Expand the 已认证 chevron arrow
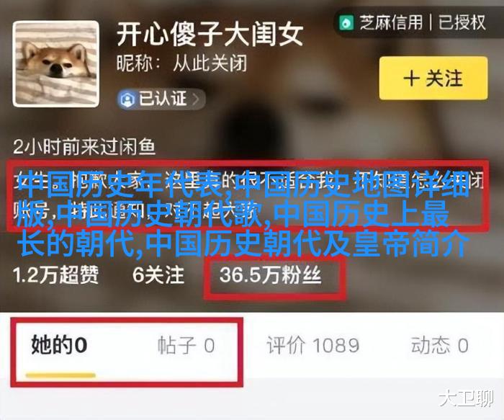Image resolution: width=504 pixels, height=420 pixels. [196, 99]
